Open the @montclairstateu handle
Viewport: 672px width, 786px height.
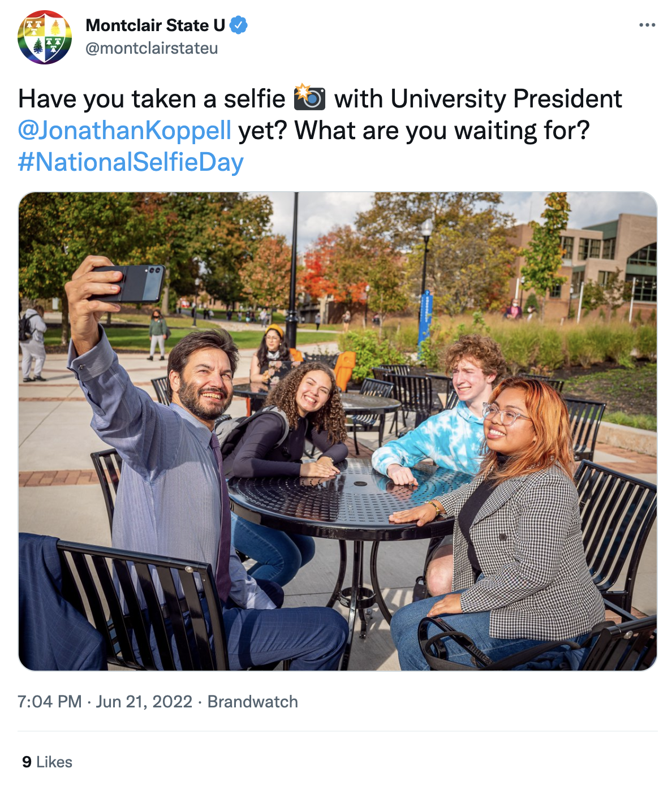coord(152,49)
